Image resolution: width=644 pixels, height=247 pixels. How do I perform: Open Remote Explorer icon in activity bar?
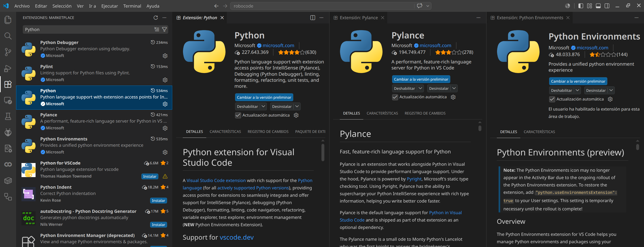8,100
